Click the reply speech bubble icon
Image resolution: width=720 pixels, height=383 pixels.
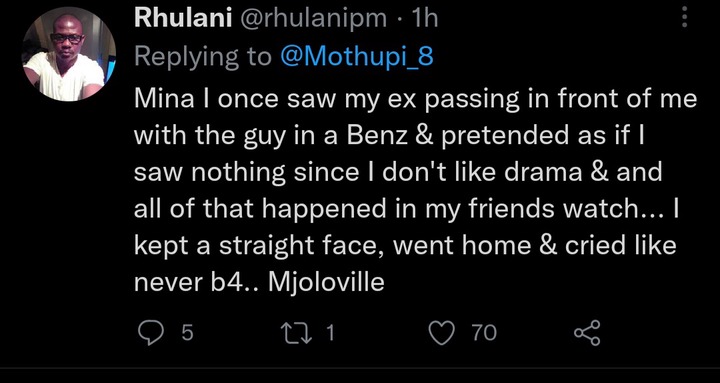click(151, 333)
